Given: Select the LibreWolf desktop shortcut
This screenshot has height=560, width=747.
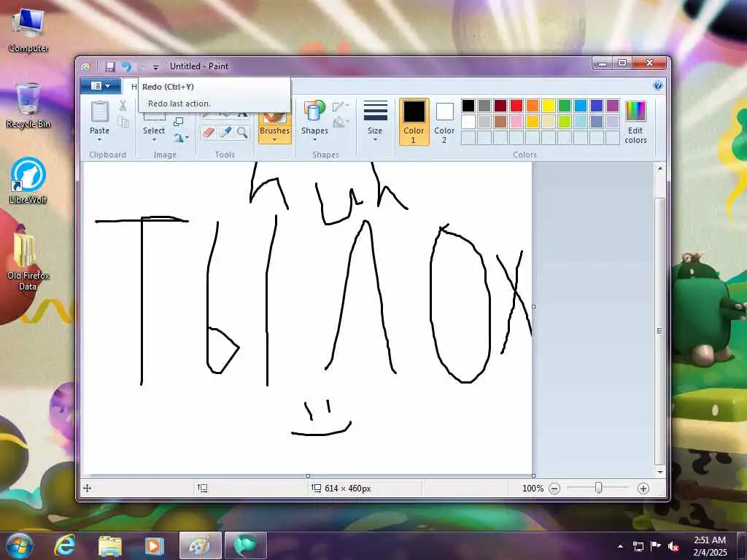Looking at the screenshot, I should (x=28, y=181).
